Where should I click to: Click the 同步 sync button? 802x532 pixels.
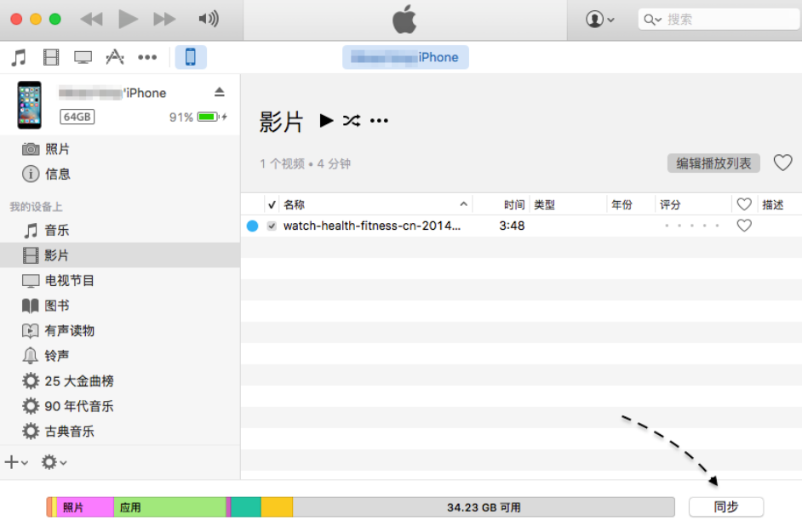[725, 507]
